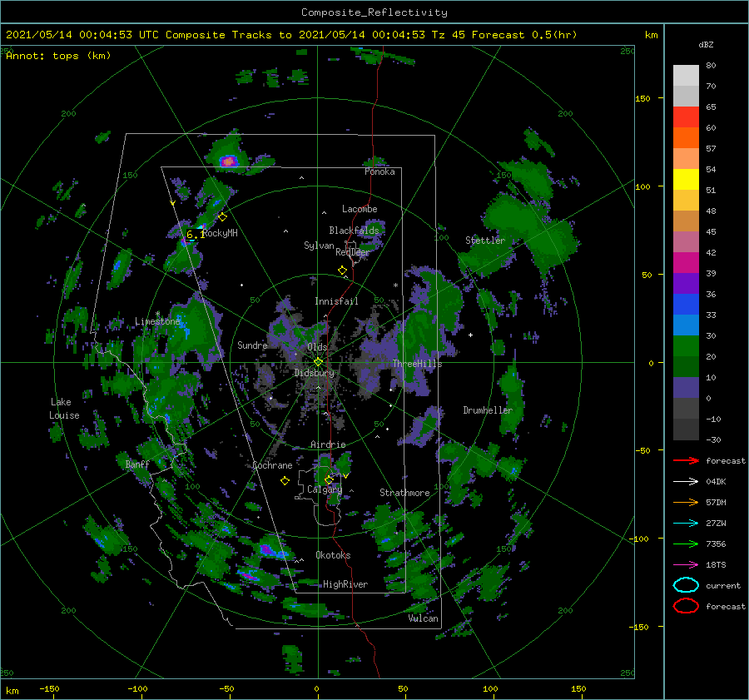The image size is (749, 700).
Task: Click the cyan 27ZW arrow icon
Action: 686,524
